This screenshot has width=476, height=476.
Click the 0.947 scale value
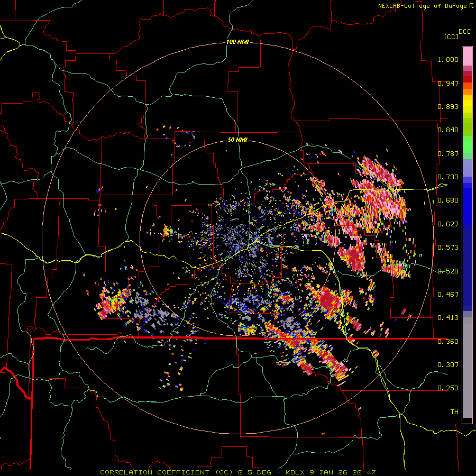click(448, 83)
